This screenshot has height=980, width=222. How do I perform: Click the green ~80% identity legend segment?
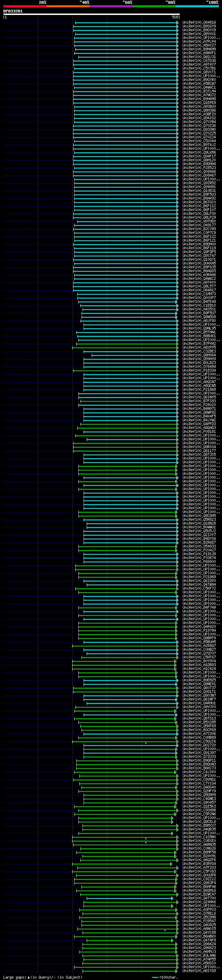point(154,6)
